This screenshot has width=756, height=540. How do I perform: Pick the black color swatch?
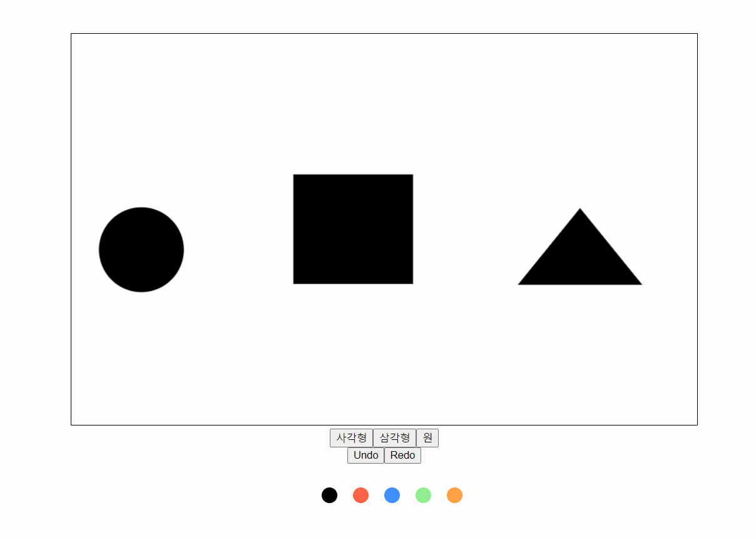pyautogui.click(x=330, y=495)
